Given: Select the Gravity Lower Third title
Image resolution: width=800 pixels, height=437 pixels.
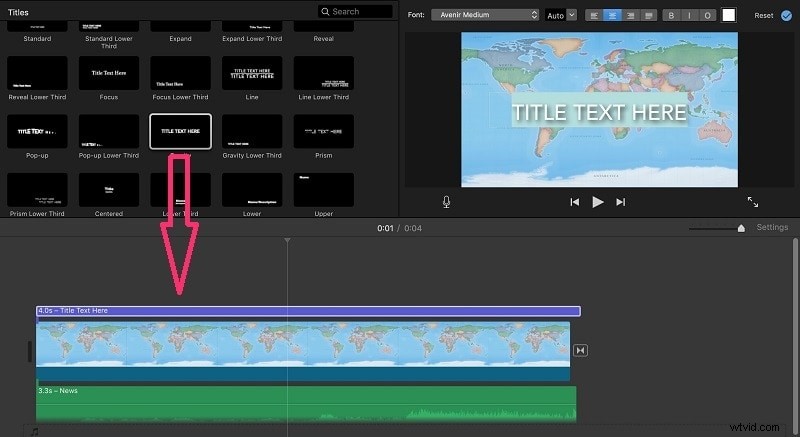Looking at the screenshot, I should pyautogui.click(x=252, y=132).
